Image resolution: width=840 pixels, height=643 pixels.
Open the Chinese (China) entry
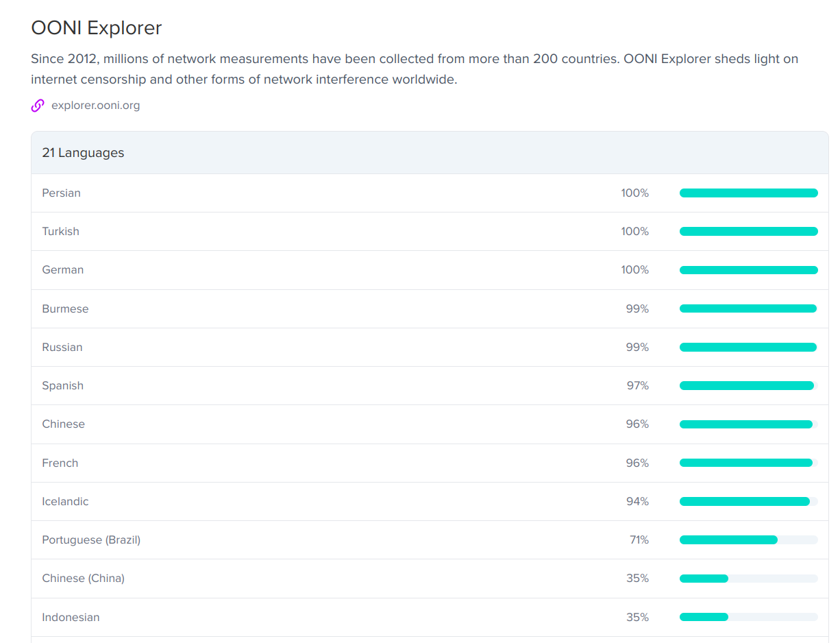point(83,579)
